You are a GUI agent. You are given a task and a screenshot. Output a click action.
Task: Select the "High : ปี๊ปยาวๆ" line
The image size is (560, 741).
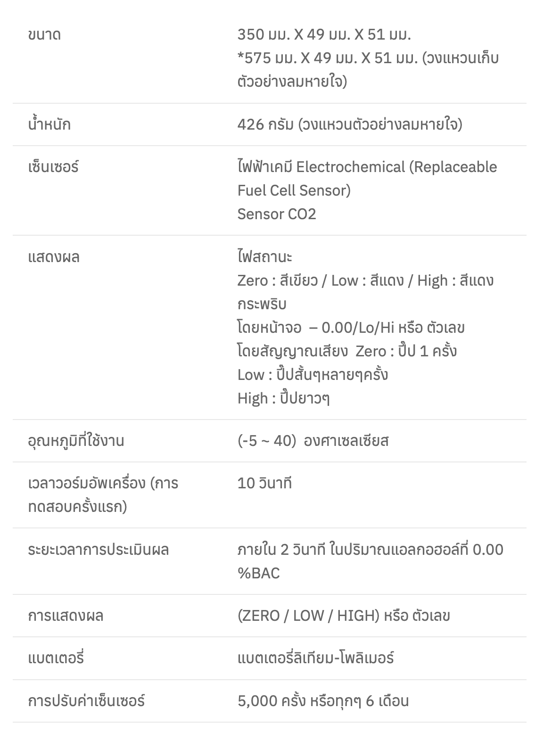coord(283,398)
